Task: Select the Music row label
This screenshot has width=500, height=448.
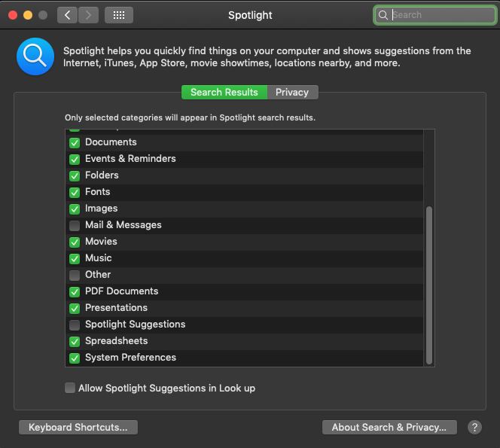Action: pyautogui.click(x=98, y=258)
